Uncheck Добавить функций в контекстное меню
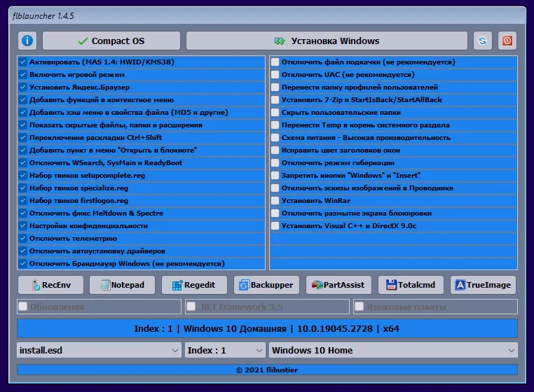Viewport: 534px width, 392px height. pos(23,99)
